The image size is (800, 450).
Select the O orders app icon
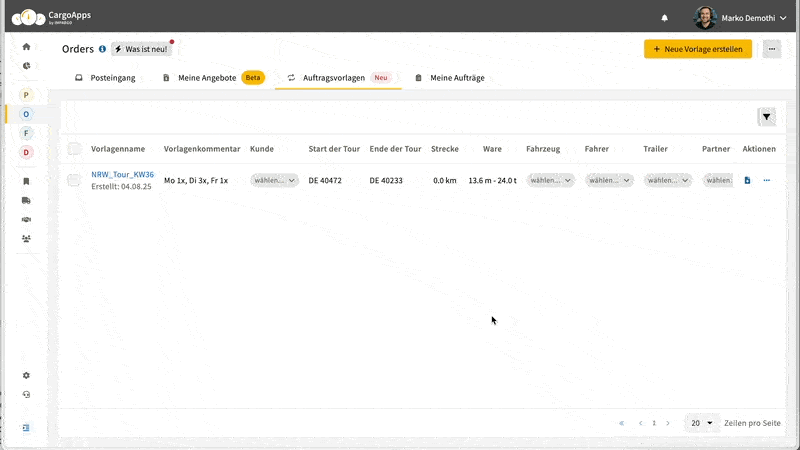(x=26, y=114)
